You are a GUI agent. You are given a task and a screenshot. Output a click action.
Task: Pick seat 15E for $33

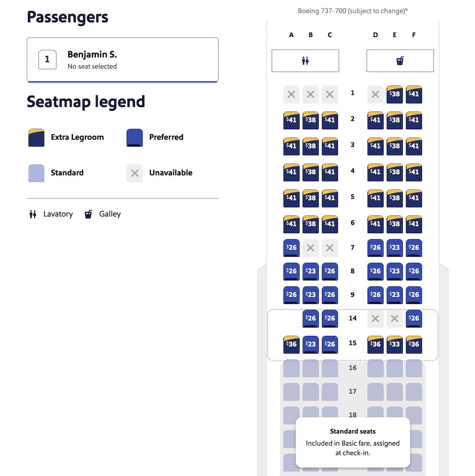tap(395, 344)
